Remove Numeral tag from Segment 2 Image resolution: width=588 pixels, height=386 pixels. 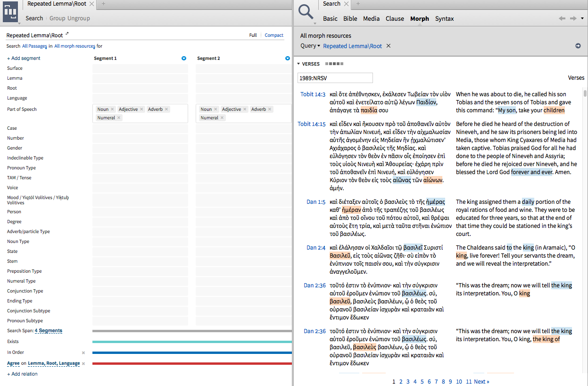[222, 118]
